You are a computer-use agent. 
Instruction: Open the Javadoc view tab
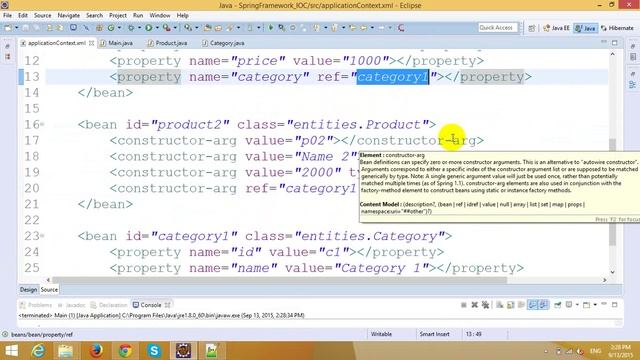click(x=72, y=305)
